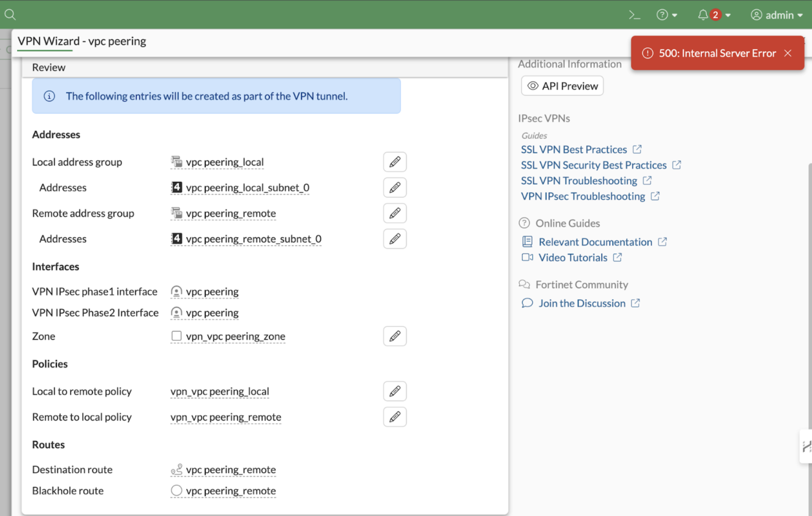Edit the Remote address group entry

394,213
